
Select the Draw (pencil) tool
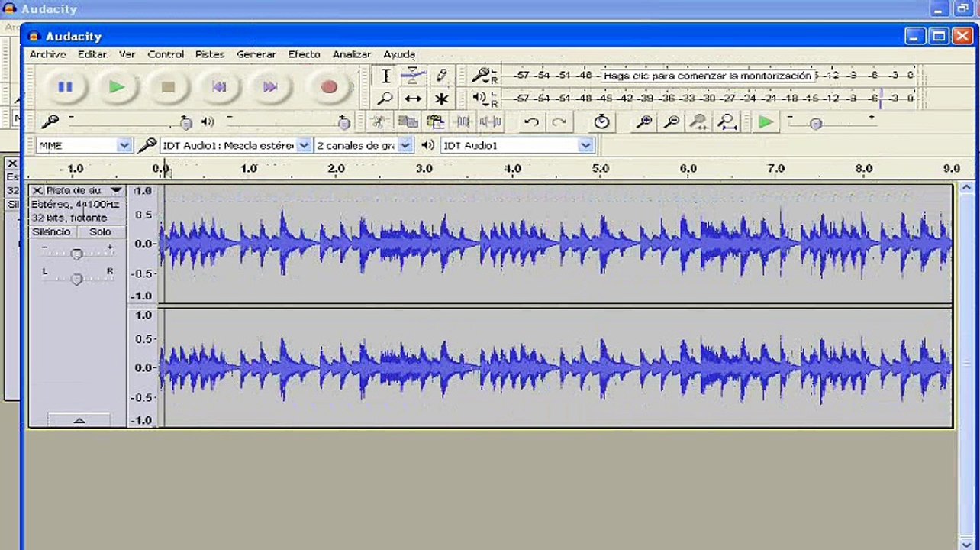click(440, 76)
